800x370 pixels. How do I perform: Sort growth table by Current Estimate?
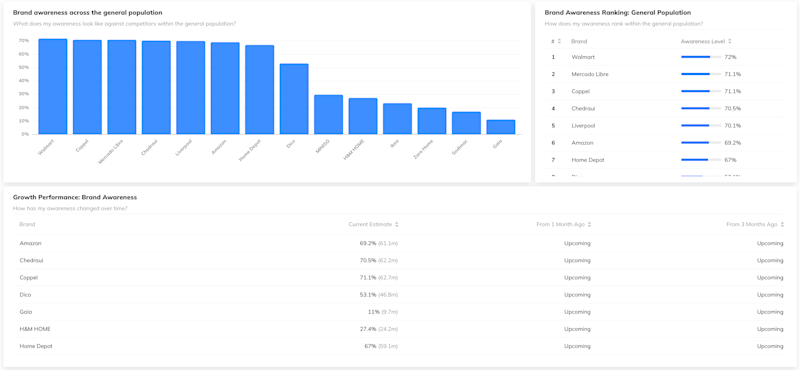(396, 225)
